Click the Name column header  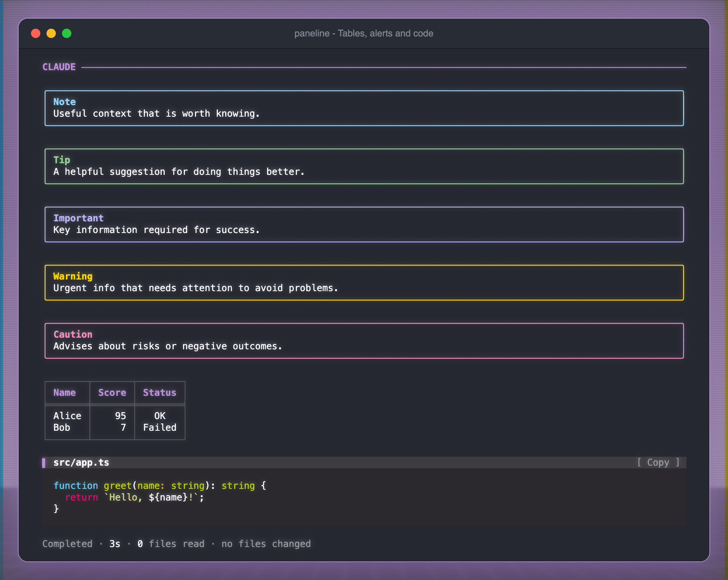pyautogui.click(x=65, y=393)
